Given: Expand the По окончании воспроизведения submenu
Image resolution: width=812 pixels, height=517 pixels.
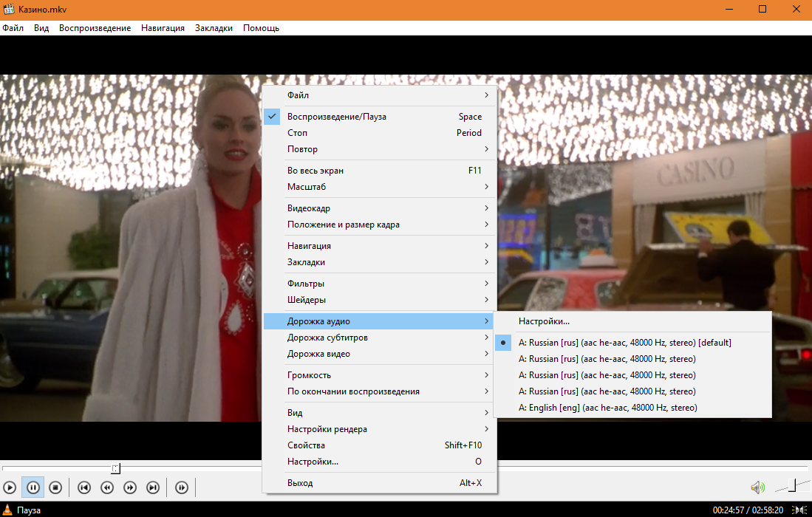Looking at the screenshot, I should click(380, 391).
